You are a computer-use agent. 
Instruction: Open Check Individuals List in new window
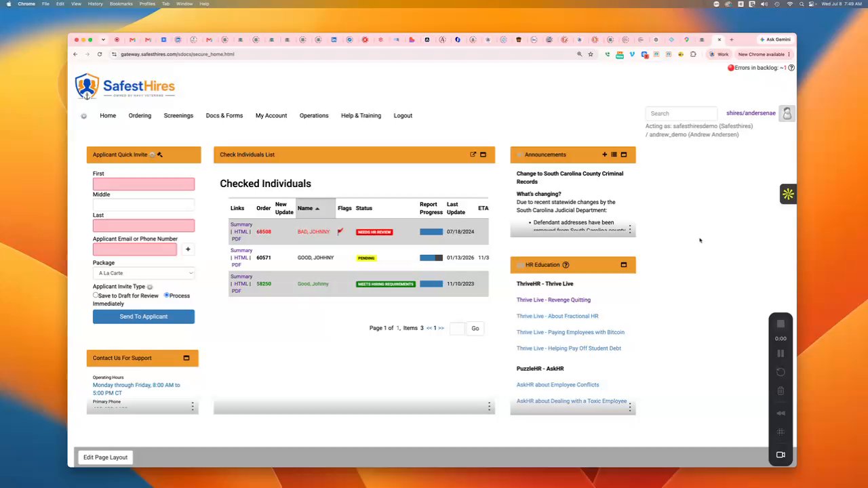(473, 155)
